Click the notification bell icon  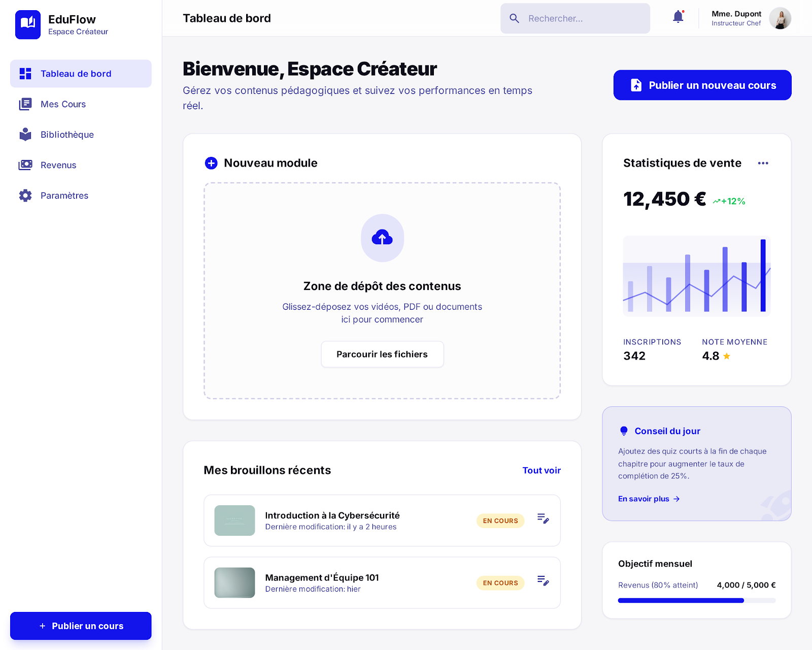[x=678, y=17]
